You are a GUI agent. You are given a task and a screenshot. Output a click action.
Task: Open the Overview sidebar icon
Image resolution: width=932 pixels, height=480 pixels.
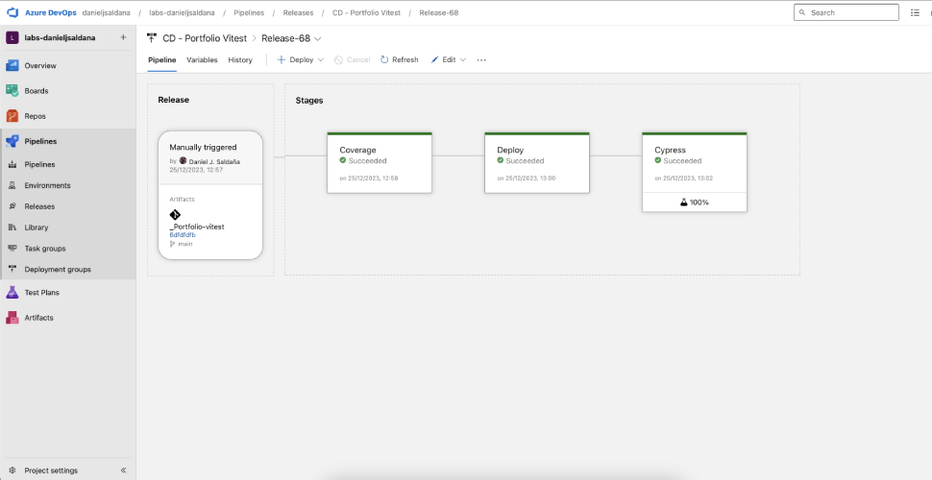coord(12,65)
